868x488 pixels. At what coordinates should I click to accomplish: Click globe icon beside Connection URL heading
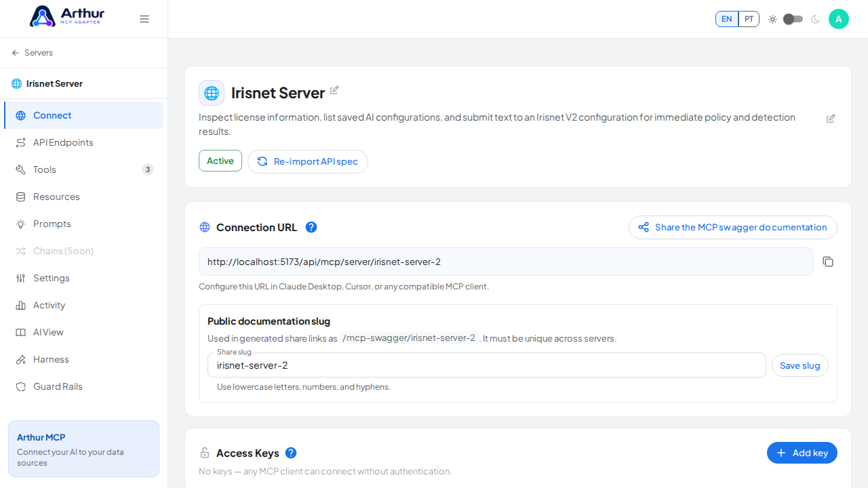click(205, 227)
